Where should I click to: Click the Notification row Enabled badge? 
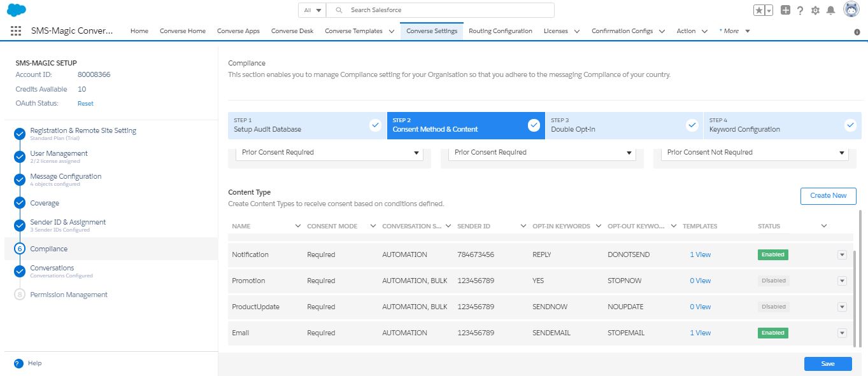click(x=772, y=254)
